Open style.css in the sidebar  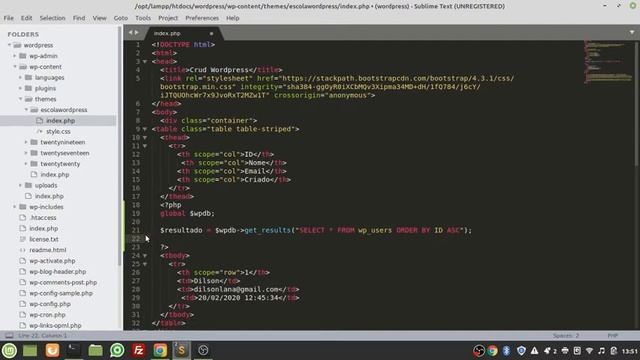(x=58, y=131)
